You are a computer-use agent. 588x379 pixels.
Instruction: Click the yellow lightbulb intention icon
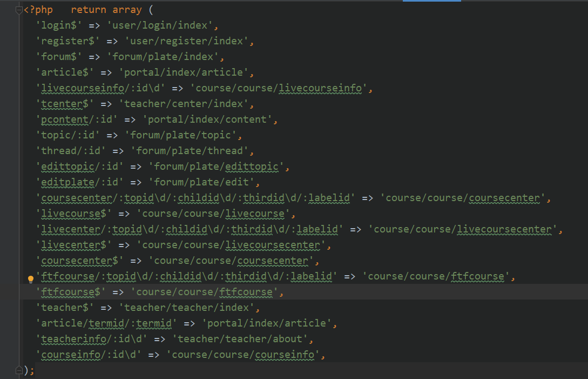click(31, 279)
